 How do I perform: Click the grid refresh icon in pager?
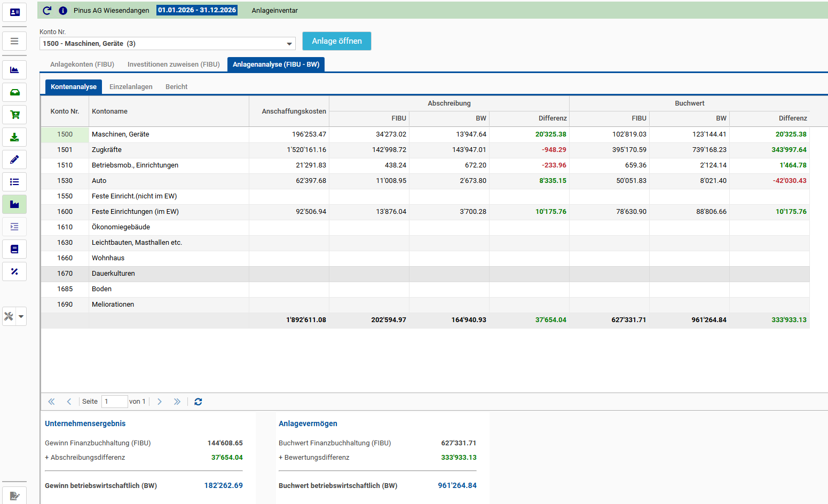(198, 402)
